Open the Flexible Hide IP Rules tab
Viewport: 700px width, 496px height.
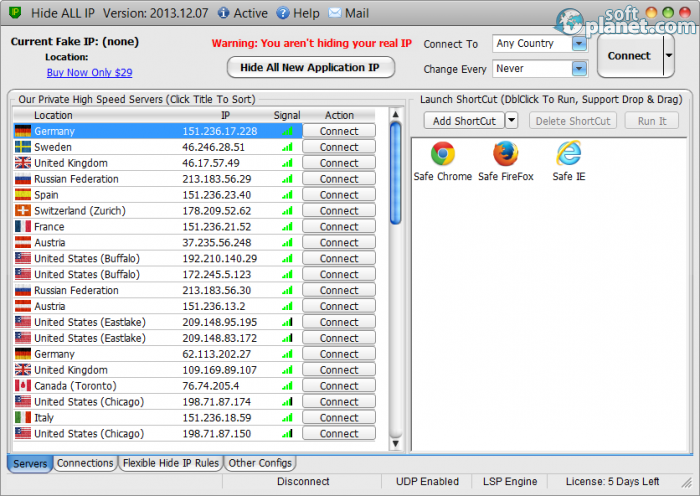pyautogui.click(x=171, y=463)
